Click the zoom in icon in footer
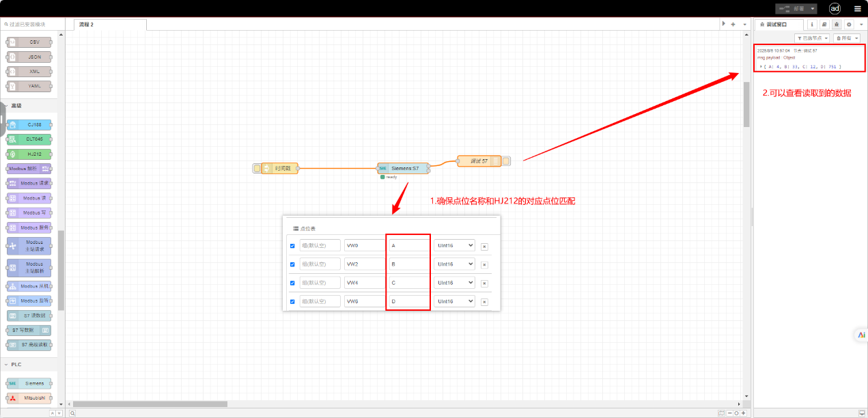868x418 pixels. 744,413
